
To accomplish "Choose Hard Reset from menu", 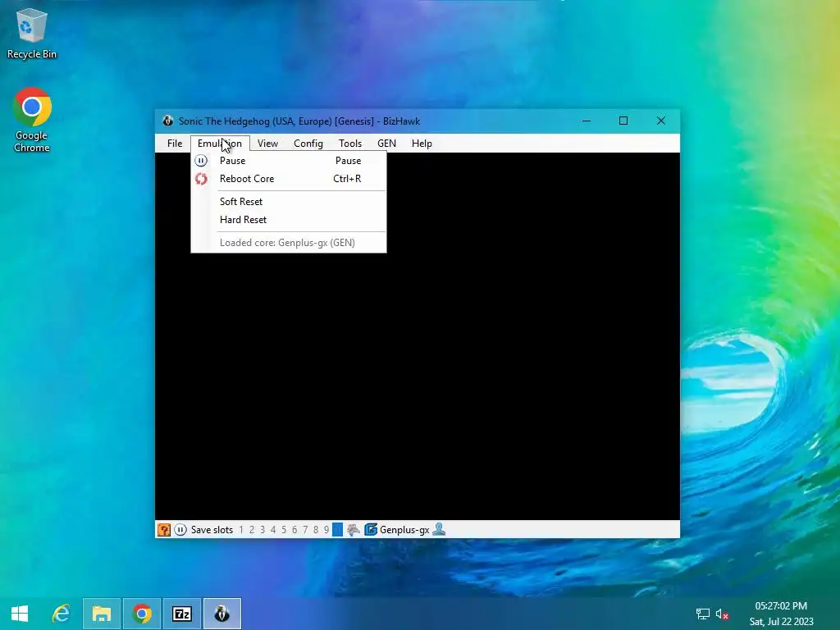I will click(288, 220).
